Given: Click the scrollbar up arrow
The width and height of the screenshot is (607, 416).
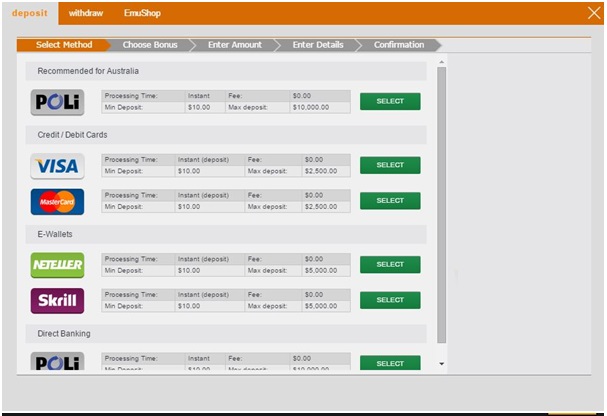Looking at the screenshot, I should click(441, 62).
